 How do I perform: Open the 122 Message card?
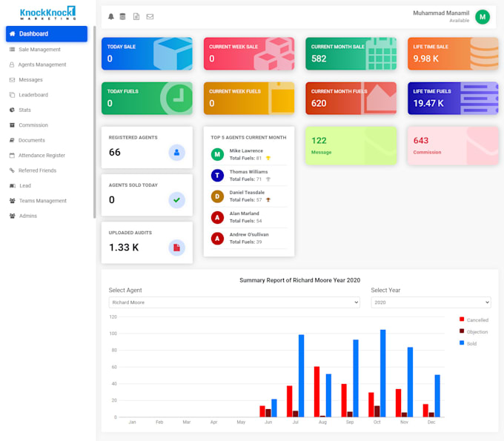351,145
